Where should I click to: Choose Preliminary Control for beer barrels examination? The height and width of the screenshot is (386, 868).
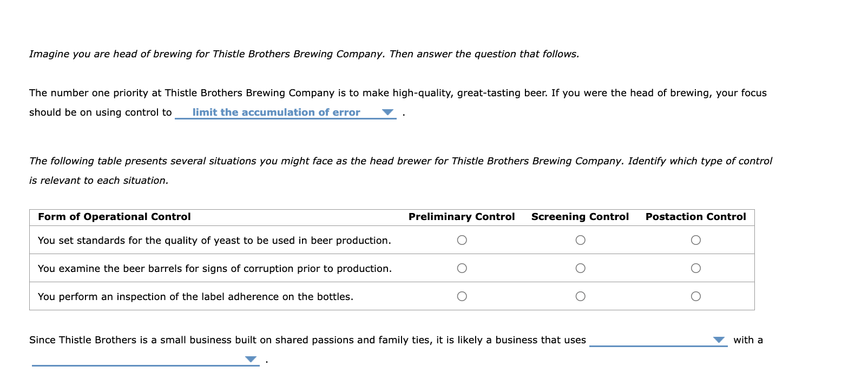point(462,268)
